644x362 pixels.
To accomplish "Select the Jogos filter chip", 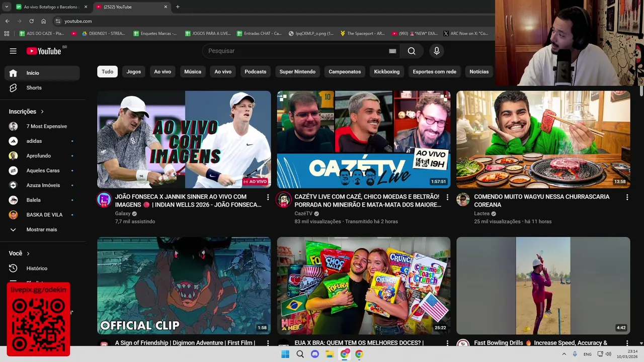I will point(133,71).
